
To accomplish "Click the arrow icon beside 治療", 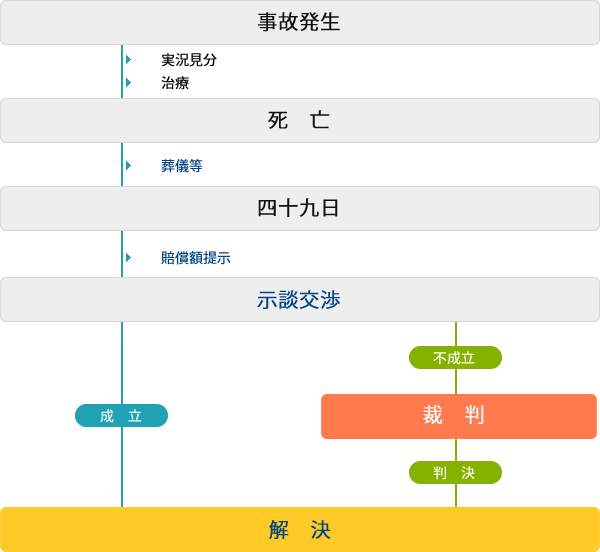I will (x=129, y=83).
